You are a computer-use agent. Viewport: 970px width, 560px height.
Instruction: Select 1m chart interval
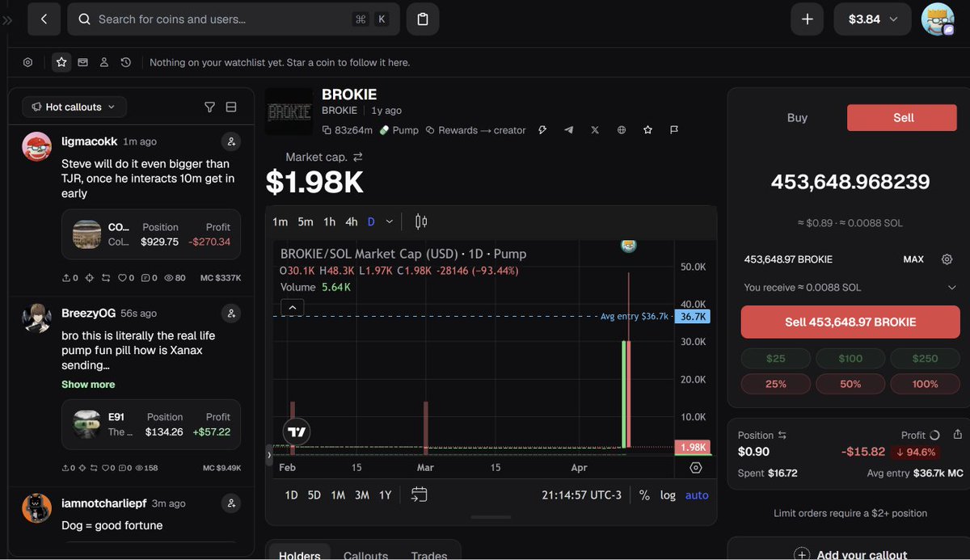[280, 221]
